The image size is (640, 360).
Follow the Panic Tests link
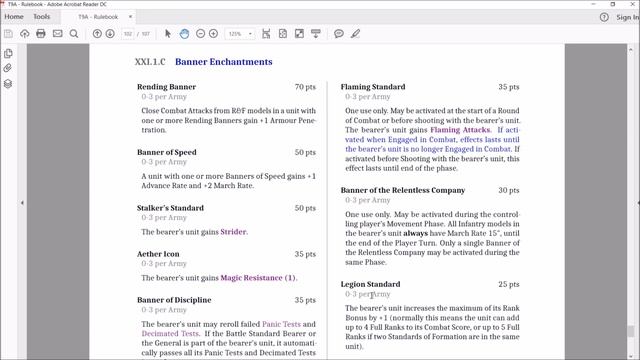click(x=281, y=324)
